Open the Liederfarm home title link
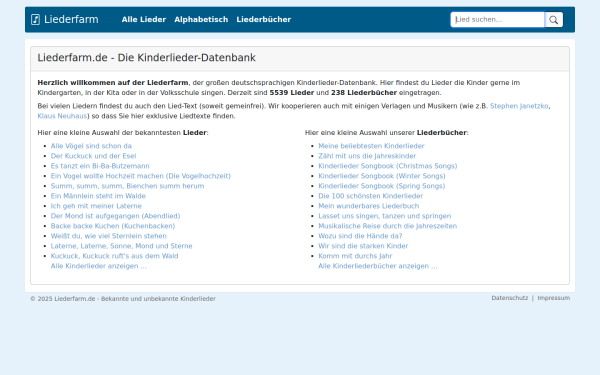600x375 pixels. 71,20
